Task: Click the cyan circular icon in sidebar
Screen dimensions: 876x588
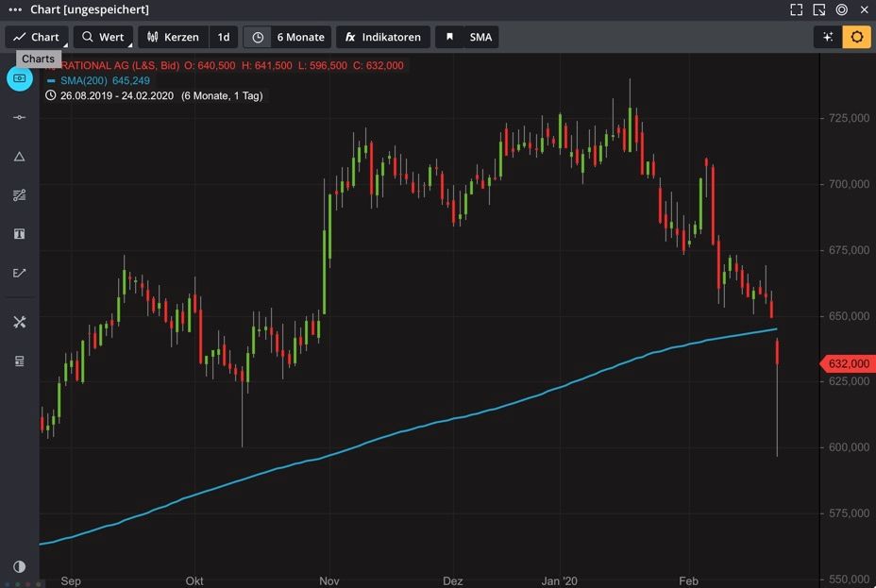Action: pyautogui.click(x=20, y=78)
